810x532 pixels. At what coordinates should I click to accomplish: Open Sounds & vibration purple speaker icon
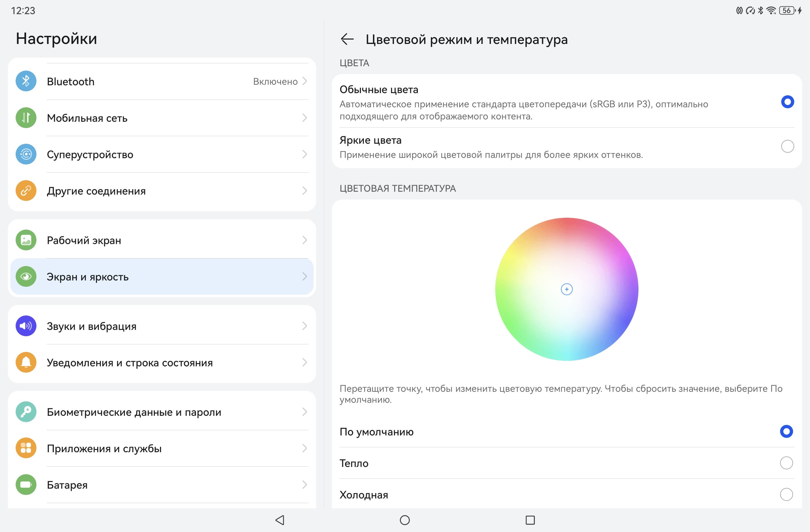click(x=26, y=326)
